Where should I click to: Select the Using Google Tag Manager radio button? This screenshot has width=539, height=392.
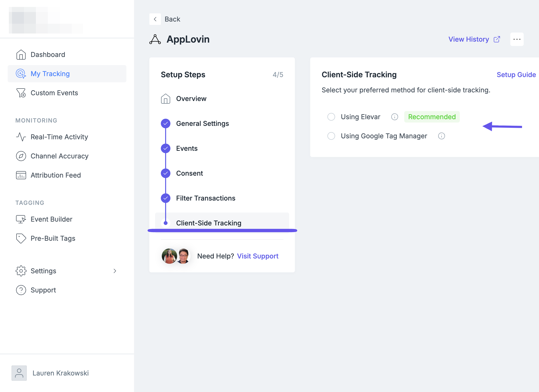[331, 136]
